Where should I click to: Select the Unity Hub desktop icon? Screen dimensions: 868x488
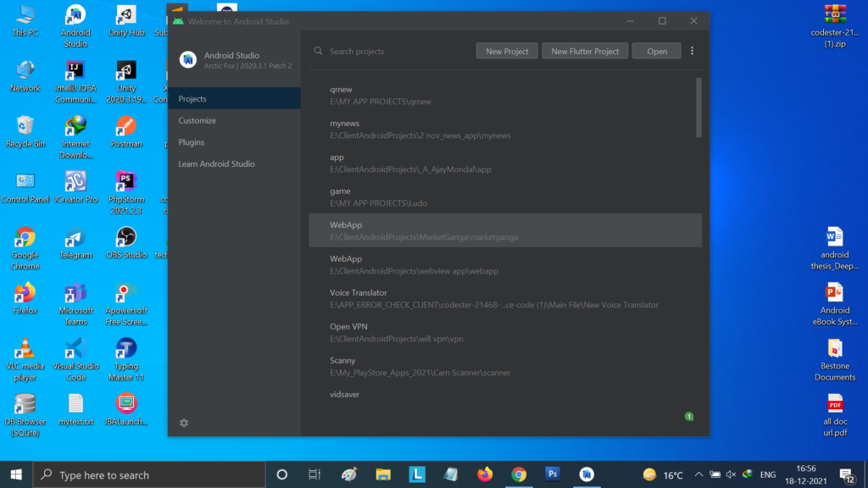[x=126, y=22]
